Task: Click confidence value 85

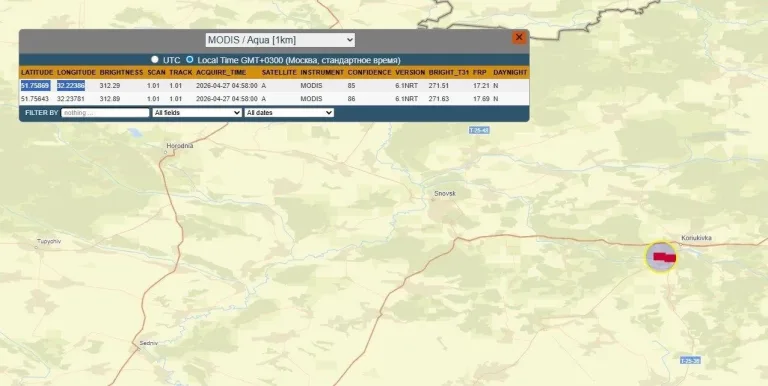Action: pyautogui.click(x=351, y=86)
